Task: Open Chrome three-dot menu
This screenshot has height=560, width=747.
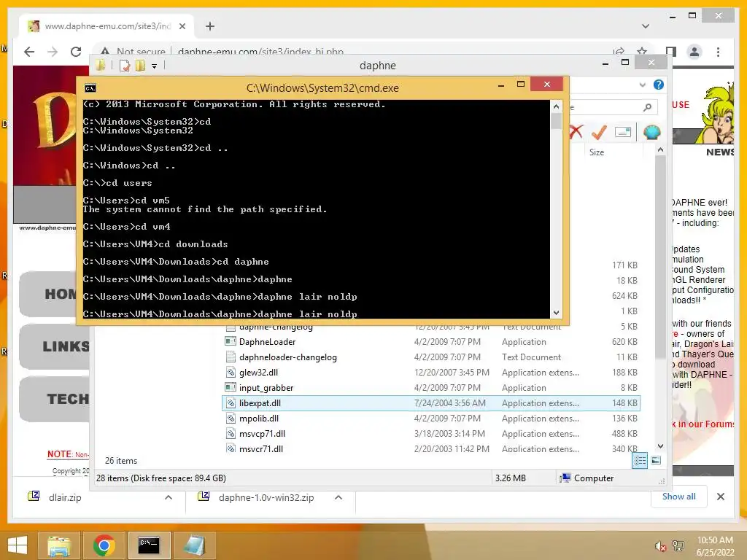Action: 718,52
